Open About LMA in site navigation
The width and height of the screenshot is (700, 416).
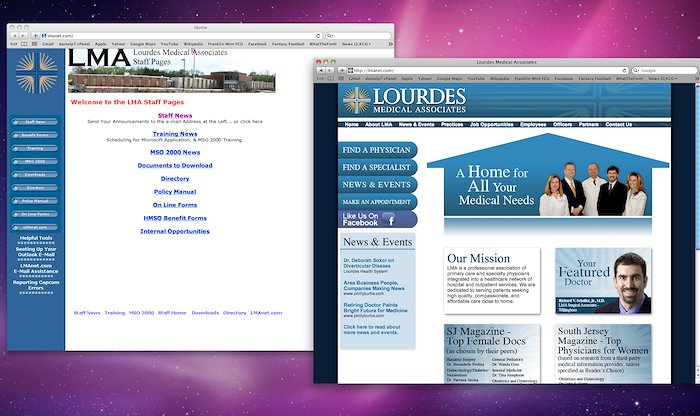point(379,125)
